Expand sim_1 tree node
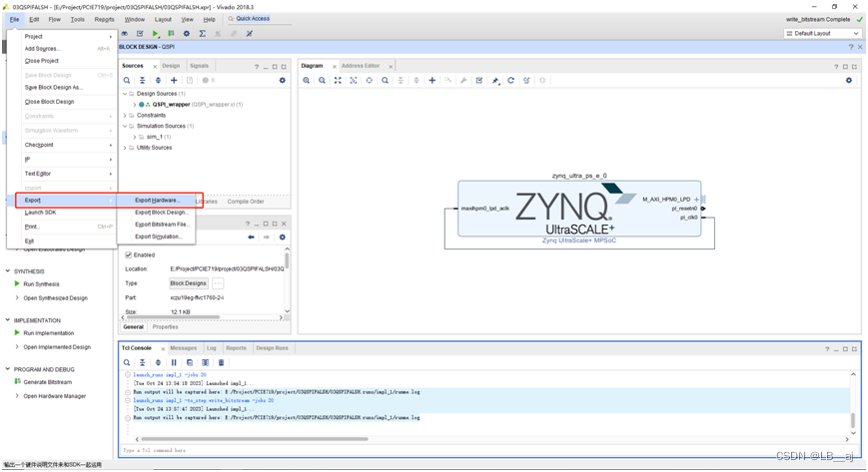Viewport: 868px width, 472px height. tap(135, 137)
